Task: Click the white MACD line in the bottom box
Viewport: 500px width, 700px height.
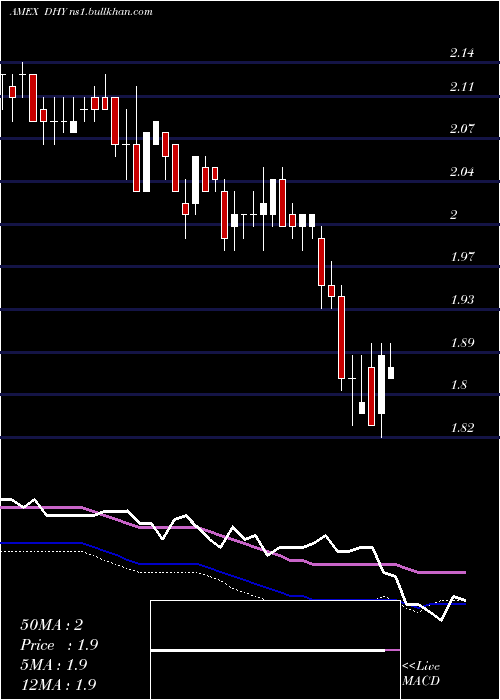Action: click(x=268, y=650)
